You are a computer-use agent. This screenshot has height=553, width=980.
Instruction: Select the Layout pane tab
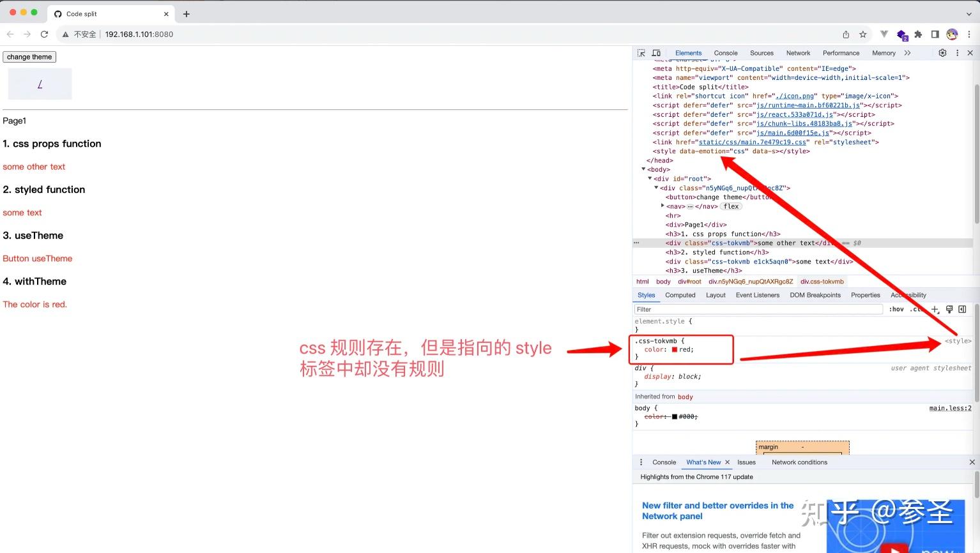point(716,295)
